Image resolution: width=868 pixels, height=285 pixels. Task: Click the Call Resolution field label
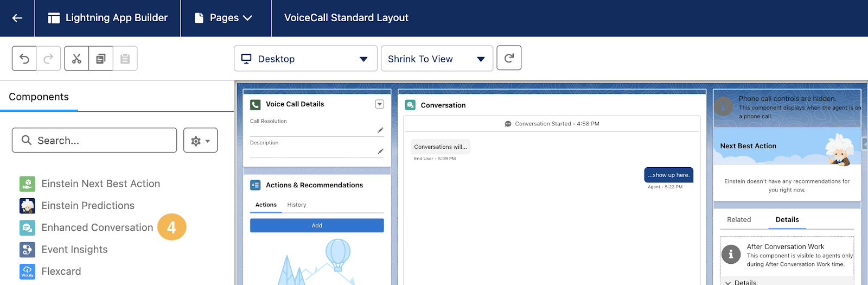269,121
